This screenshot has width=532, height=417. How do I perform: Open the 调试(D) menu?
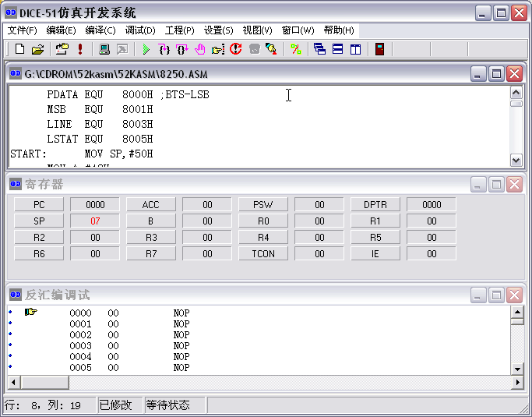point(140,30)
